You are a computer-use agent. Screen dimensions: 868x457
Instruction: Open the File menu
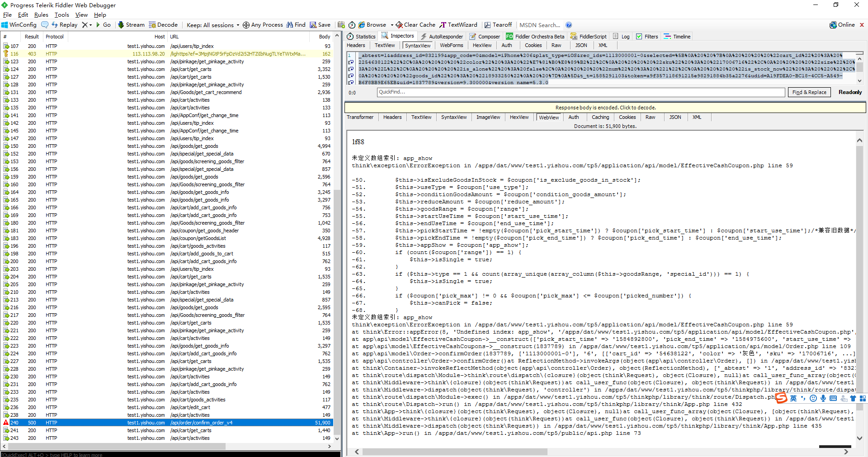click(7, 15)
